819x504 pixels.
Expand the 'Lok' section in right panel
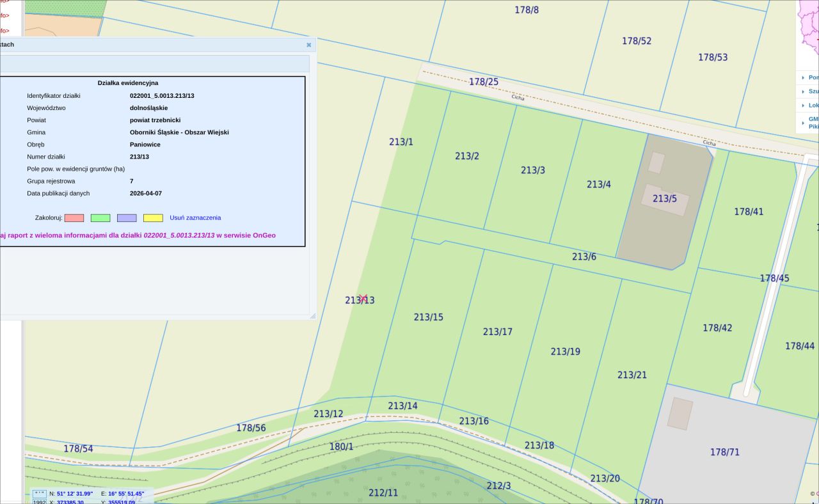pyautogui.click(x=803, y=106)
